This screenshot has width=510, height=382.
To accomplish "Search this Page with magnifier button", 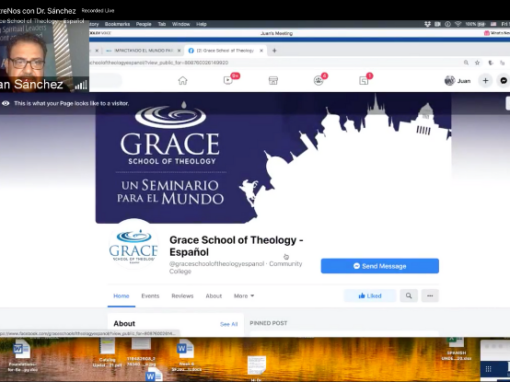I will point(409,296).
